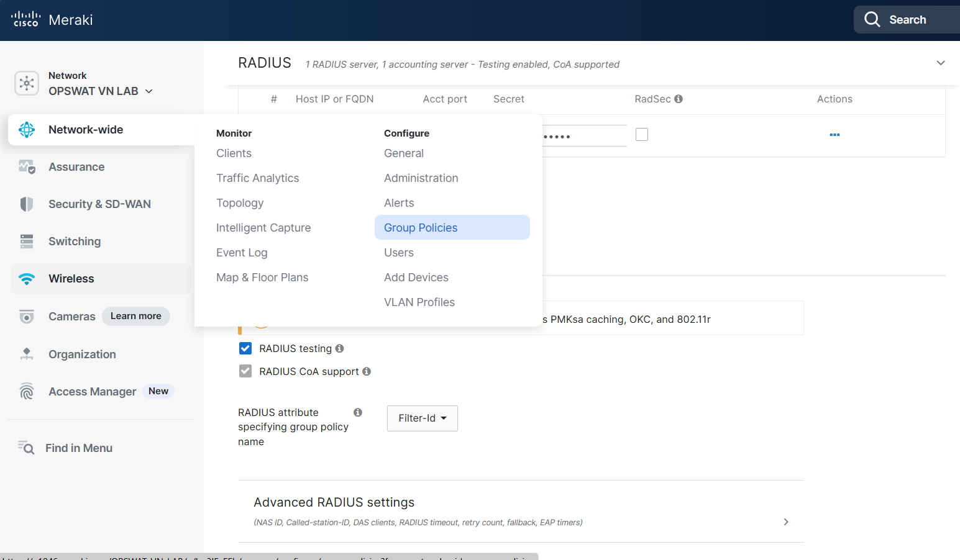Open General under Configure
960x560 pixels.
[x=404, y=153]
